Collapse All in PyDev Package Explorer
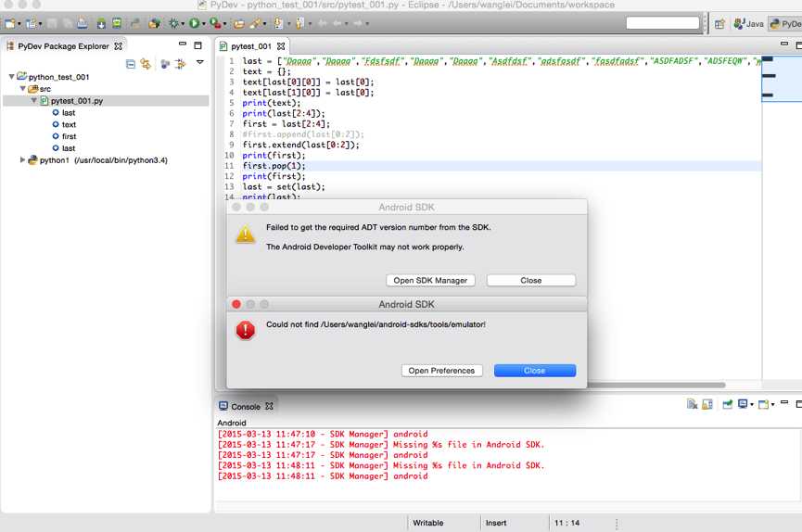This screenshot has height=532, width=802. coord(131,64)
